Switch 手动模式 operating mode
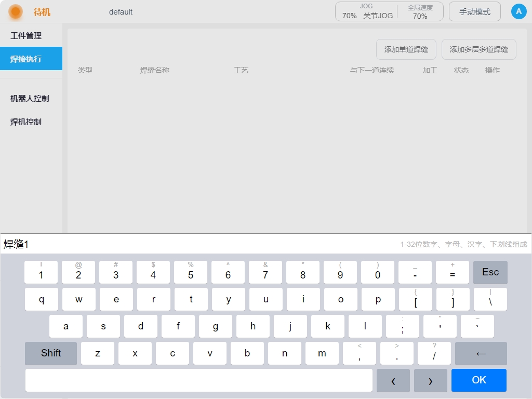Image resolution: width=532 pixels, height=399 pixels. point(474,11)
